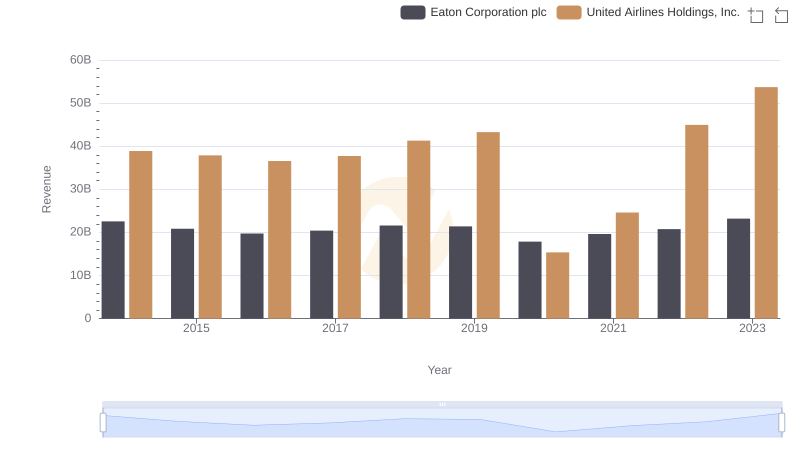This screenshot has height=461, width=800.
Task: Click the 10B y-axis label
Action: pos(81,275)
